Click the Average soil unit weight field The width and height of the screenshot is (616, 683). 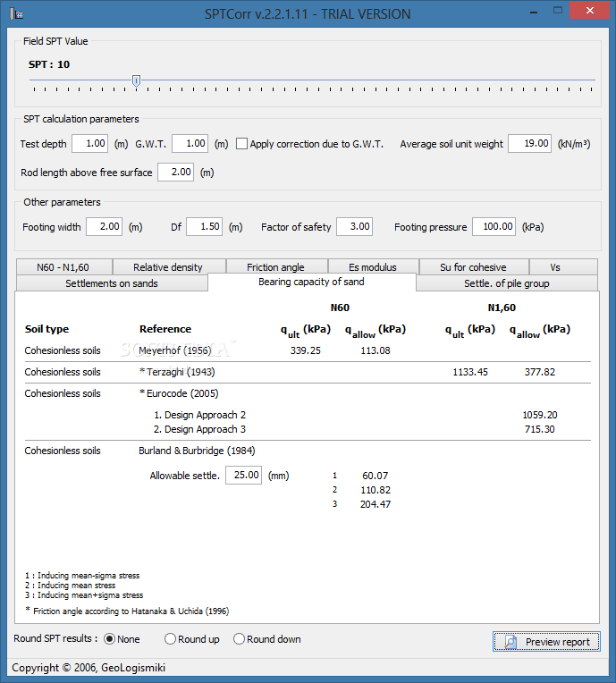pos(530,143)
